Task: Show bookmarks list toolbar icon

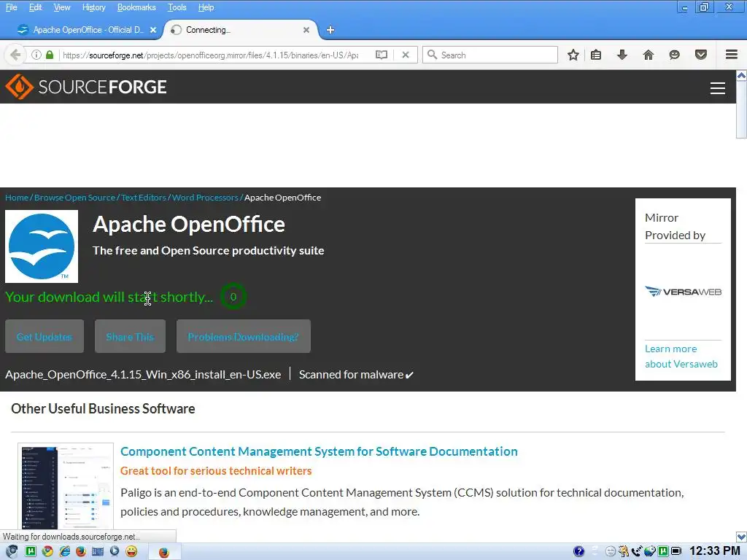Action: pyautogui.click(x=596, y=55)
